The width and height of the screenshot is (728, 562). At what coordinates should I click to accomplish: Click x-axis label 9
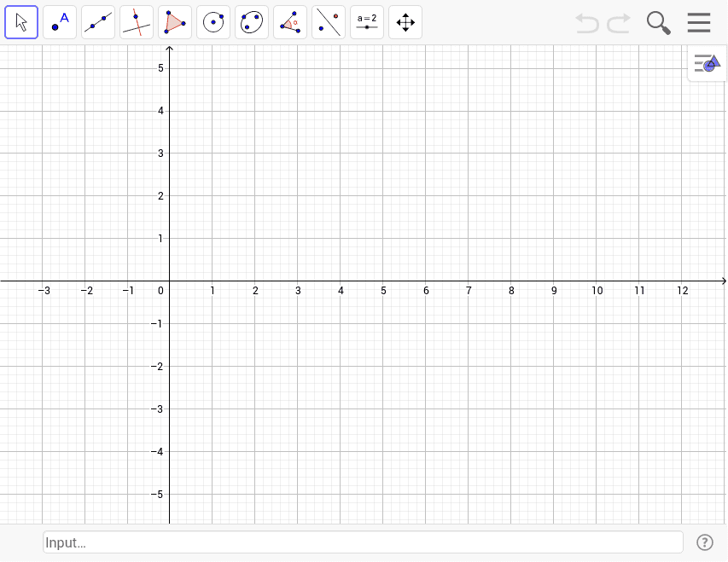[554, 291]
